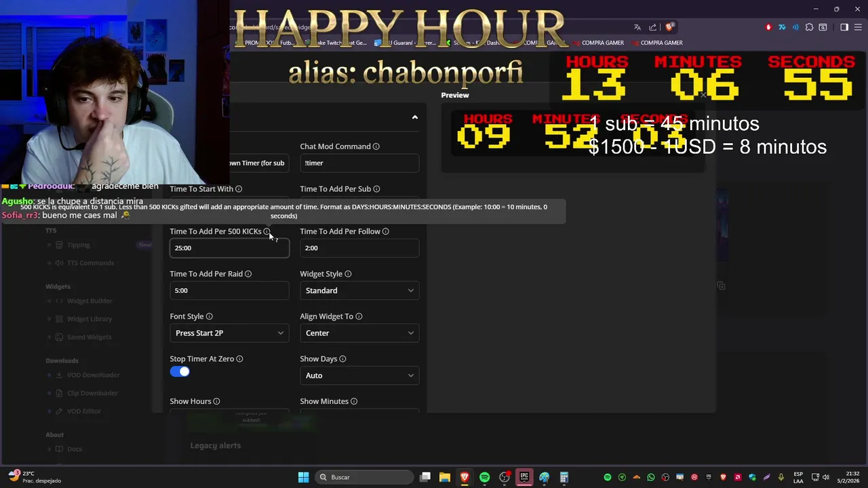Click info icon beside Stop Timer At Zero

239,359
